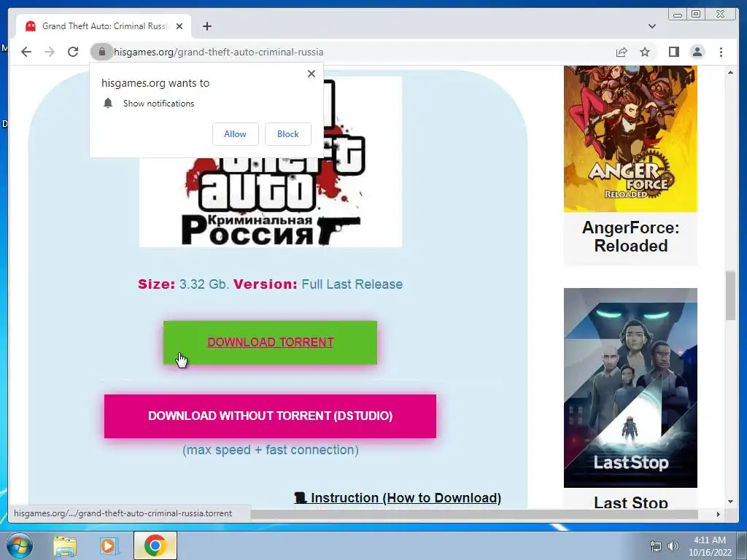This screenshot has width=747, height=560.
Task: Click the scroll down arrow
Action: (730, 502)
